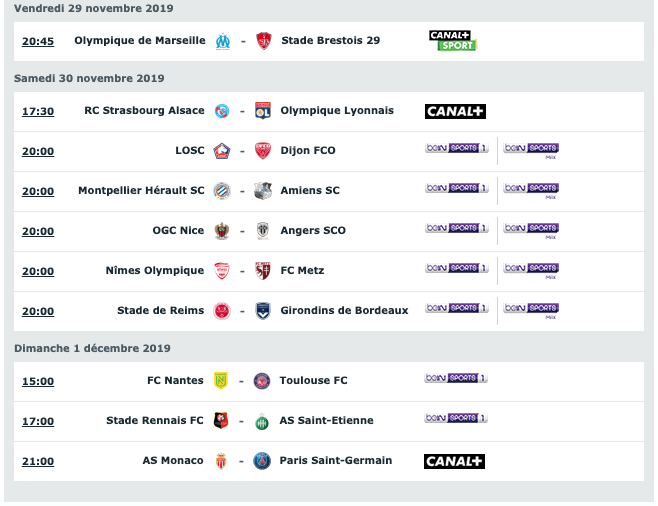
Task: Click the Girondins de Bordeaux crest
Action: click(263, 311)
